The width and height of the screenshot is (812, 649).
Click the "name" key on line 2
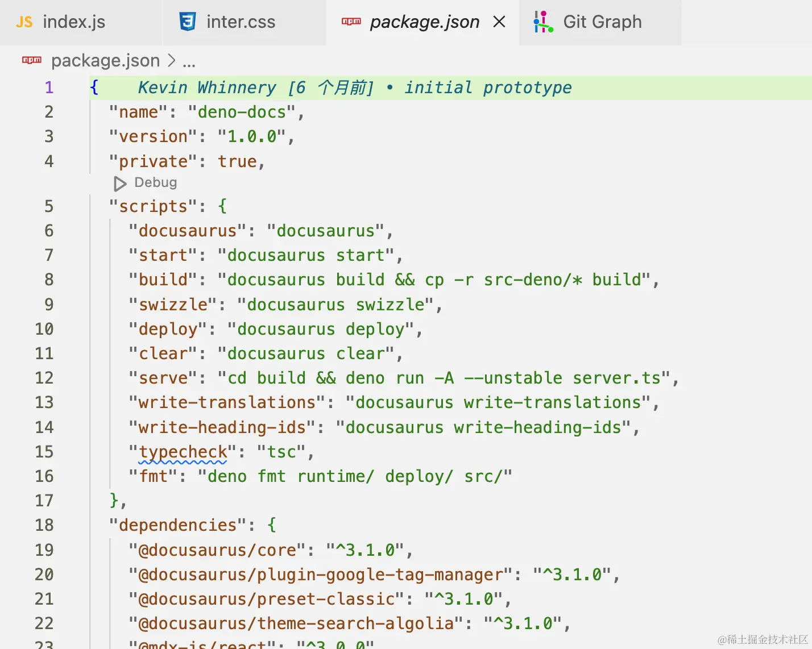(139, 112)
